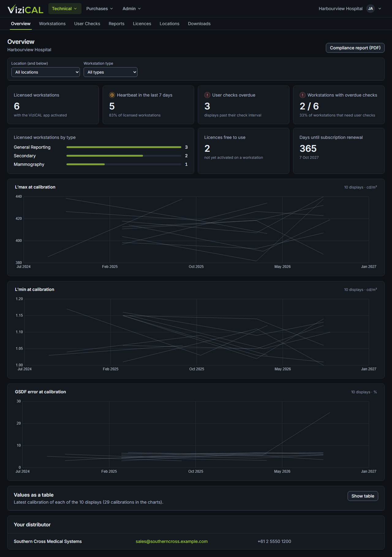Viewport: 392px width, 557px height.
Task: Select the Overview tab
Action: point(21,24)
